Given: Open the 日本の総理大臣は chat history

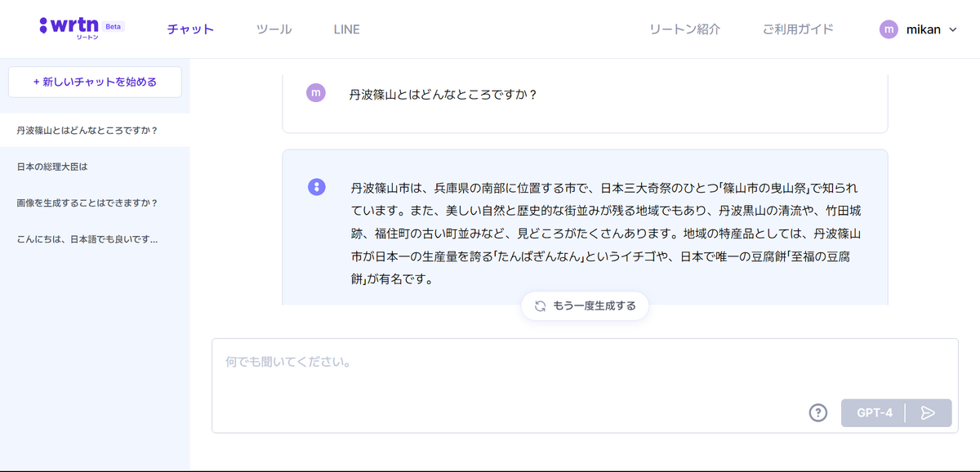Looking at the screenshot, I should [x=95, y=167].
